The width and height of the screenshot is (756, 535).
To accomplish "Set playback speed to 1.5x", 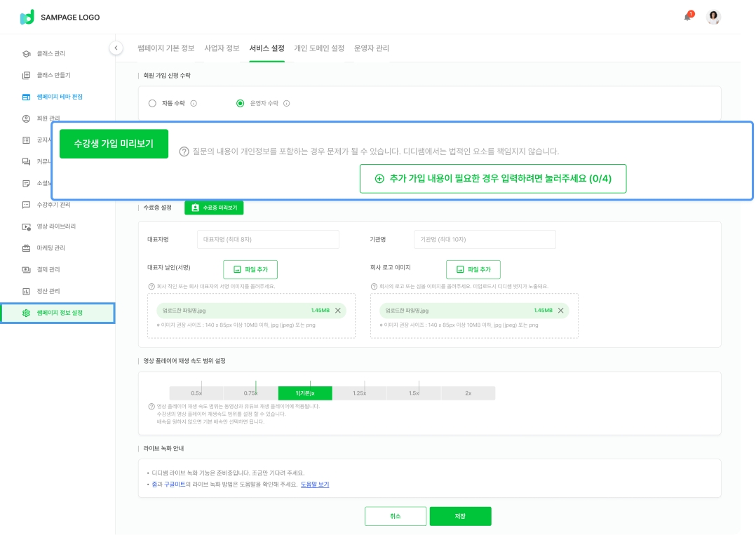I will coord(414,393).
